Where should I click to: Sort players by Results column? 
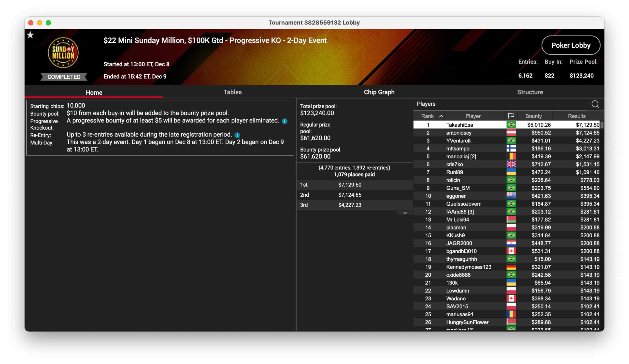point(577,116)
